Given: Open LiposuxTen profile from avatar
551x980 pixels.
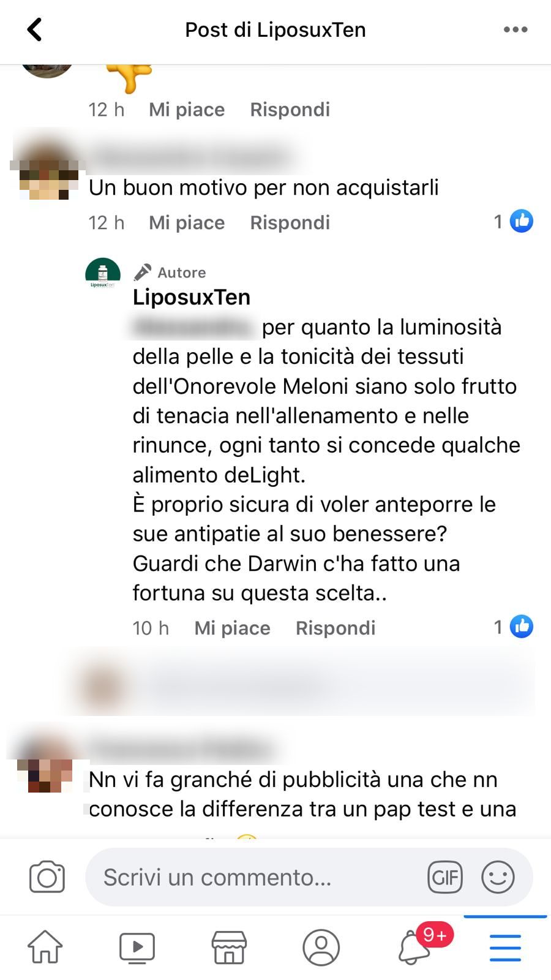Looking at the screenshot, I should click(x=103, y=276).
